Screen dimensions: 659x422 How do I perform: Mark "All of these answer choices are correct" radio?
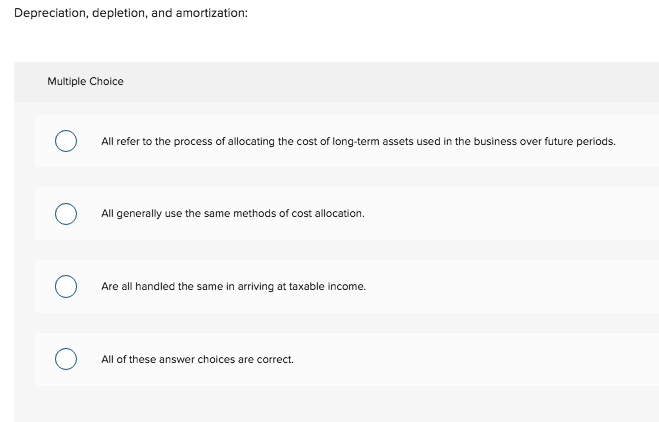66,359
